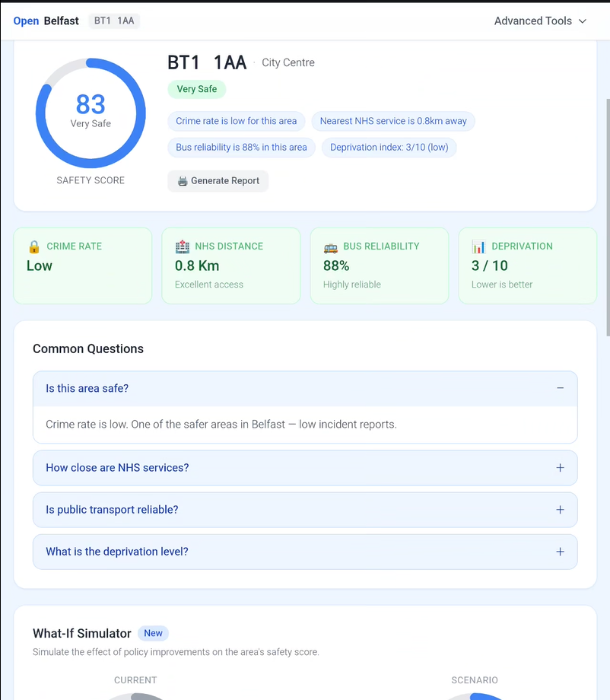
Task: Click the SAFETY SCORE label under gauge
Action: tap(91, 180)
